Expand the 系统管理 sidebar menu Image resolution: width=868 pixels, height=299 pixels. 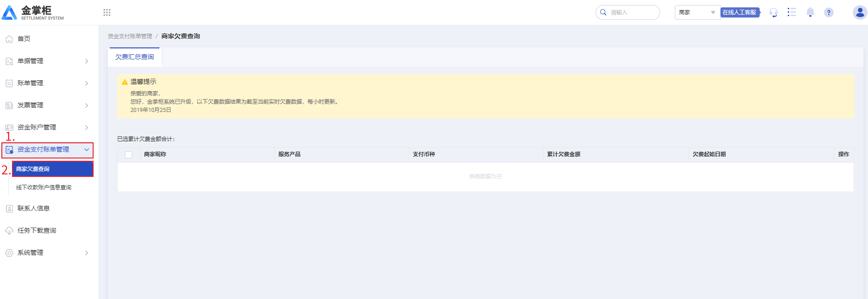46,252
